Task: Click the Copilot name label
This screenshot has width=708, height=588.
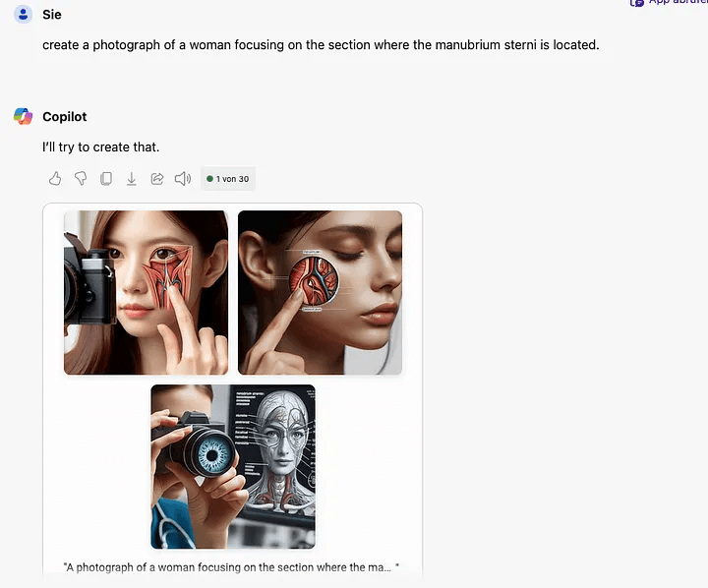Action: [65, 117]
